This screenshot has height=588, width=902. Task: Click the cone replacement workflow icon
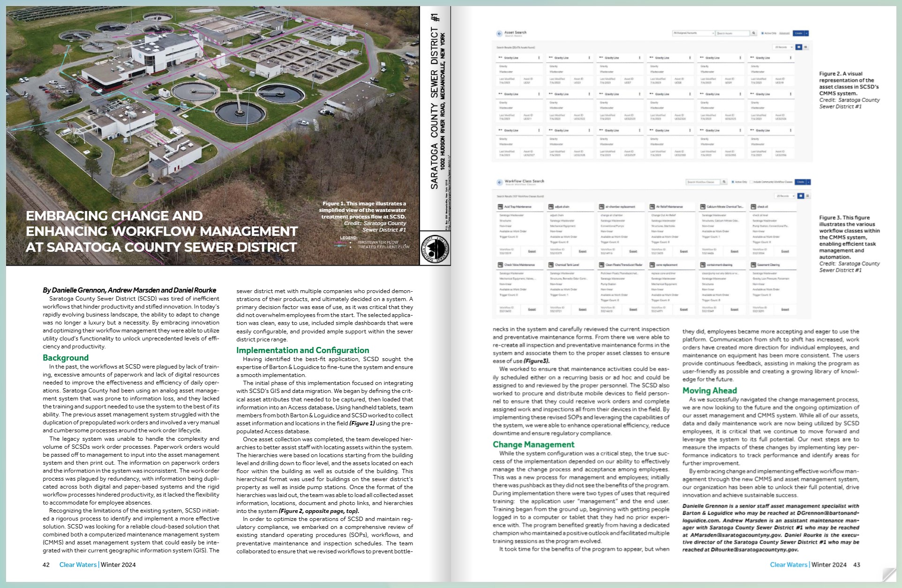(652, 265)
